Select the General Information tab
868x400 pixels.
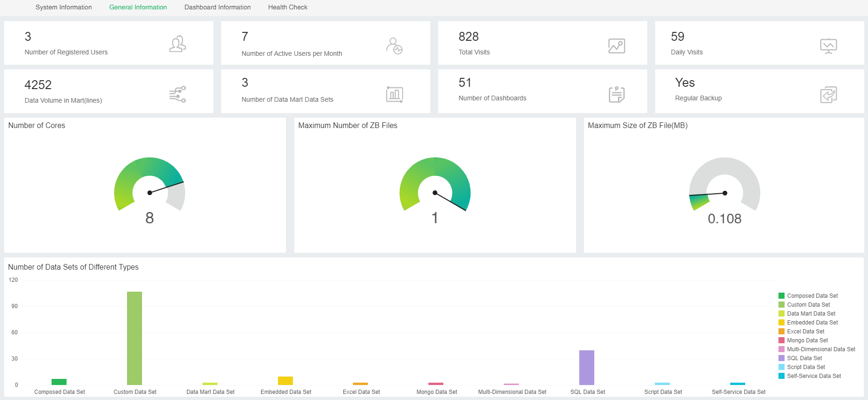(138, 7)
